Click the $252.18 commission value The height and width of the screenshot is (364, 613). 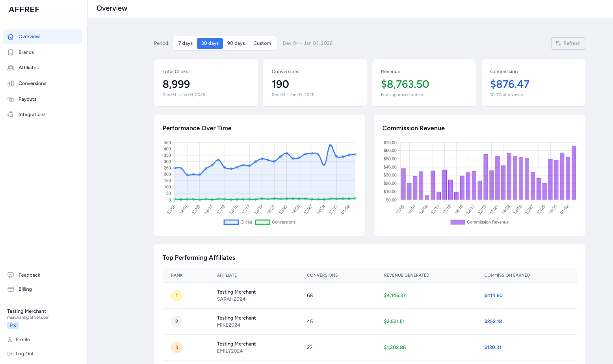pyautogui.click(x=493, y=322)
